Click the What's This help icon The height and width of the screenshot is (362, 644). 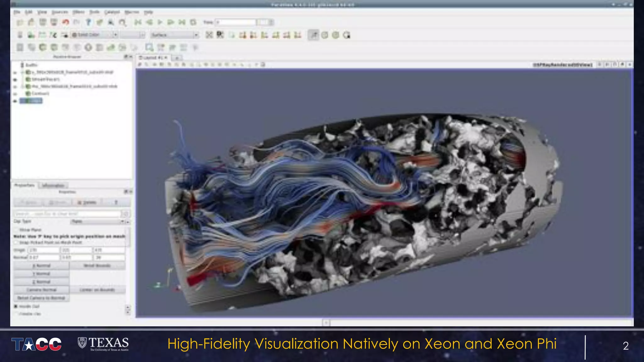[88, 22]
